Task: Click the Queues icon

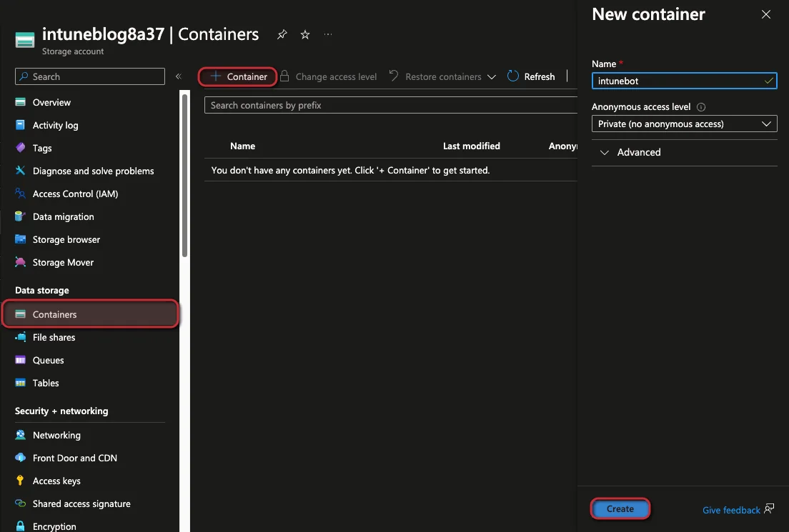Action: point(20,359)
